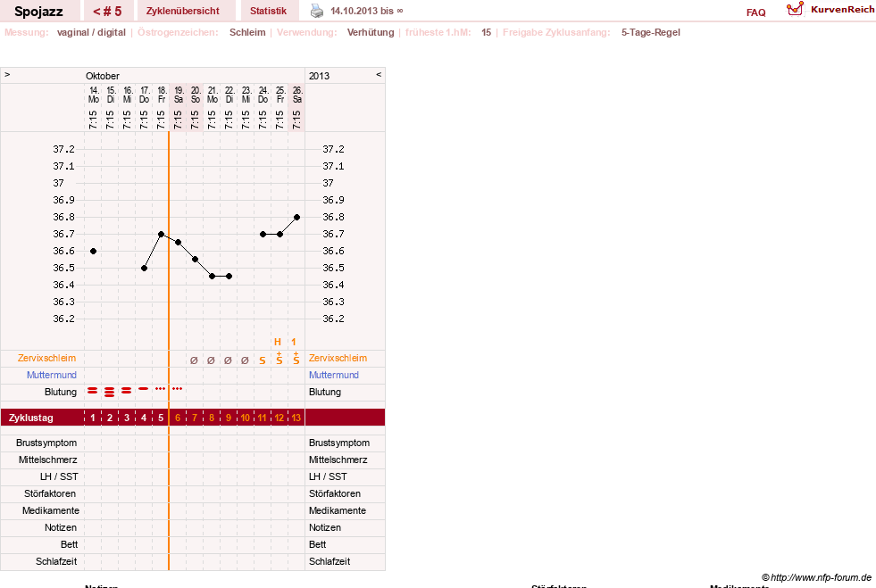This screenshot has height=588, width=876.
Task: Click the '19. Sa' date column header
Action: point(179,95)
